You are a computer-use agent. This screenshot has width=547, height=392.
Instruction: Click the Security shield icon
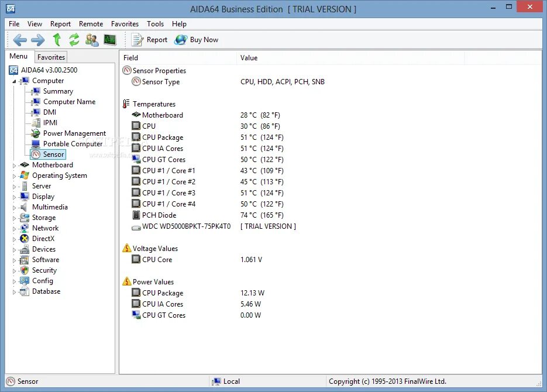coord(25,270)
